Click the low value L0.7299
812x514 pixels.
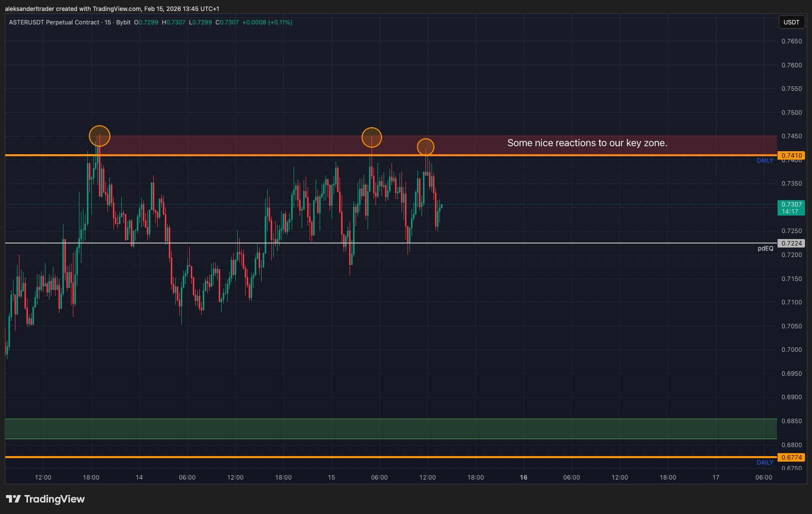click(200, 22)
